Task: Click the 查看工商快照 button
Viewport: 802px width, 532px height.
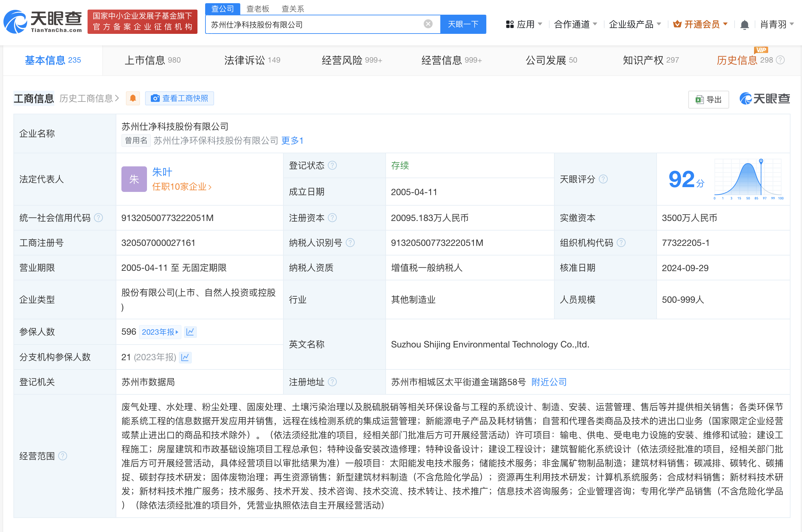Action: (179, 98)
